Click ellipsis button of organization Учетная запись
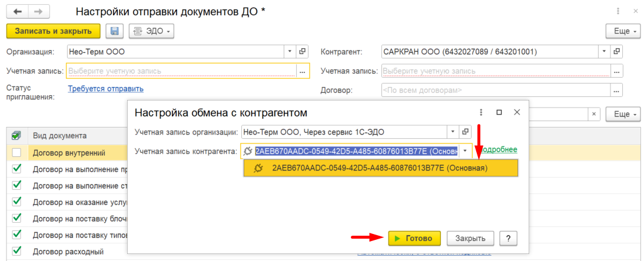Image resolution: width=644 pixels, height=261 pixels. (303, 71)
